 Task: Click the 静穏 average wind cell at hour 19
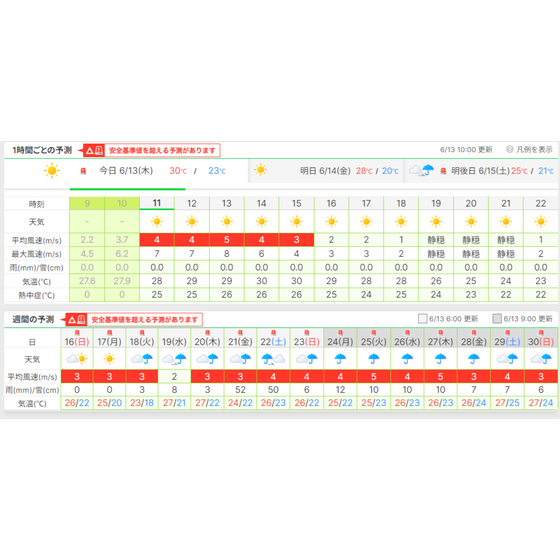pos(436,240)
